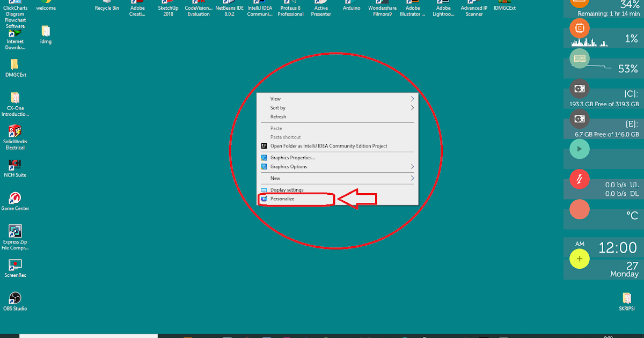Image resolution: width=644 pixels, height=338 pixels.
Task: Open Adobe Illustrator
Action: [x=413, y=5]
